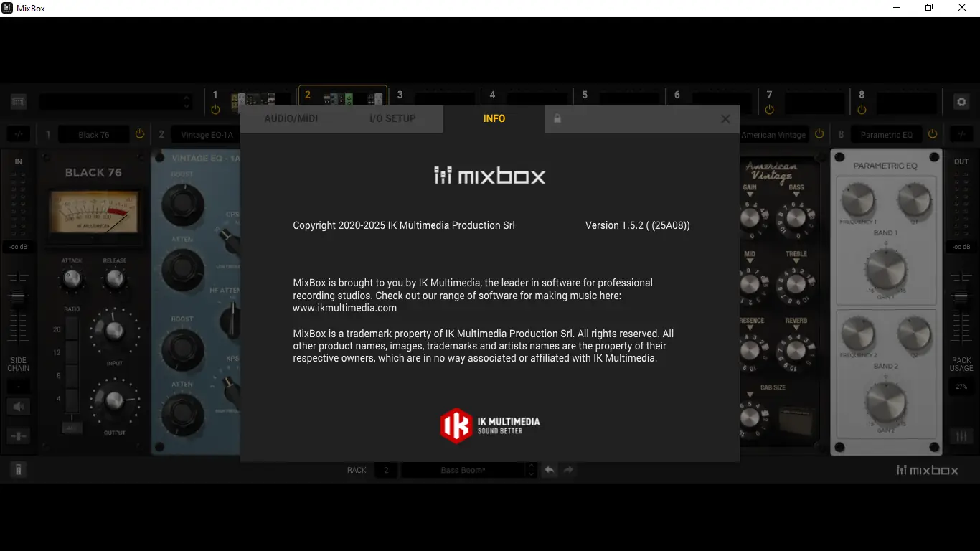This screenshot has height=551, width=980.
Task: Click the Parametric EQ Band 1 gain knob
Action: pyautogui.click(x=885, y=270)
